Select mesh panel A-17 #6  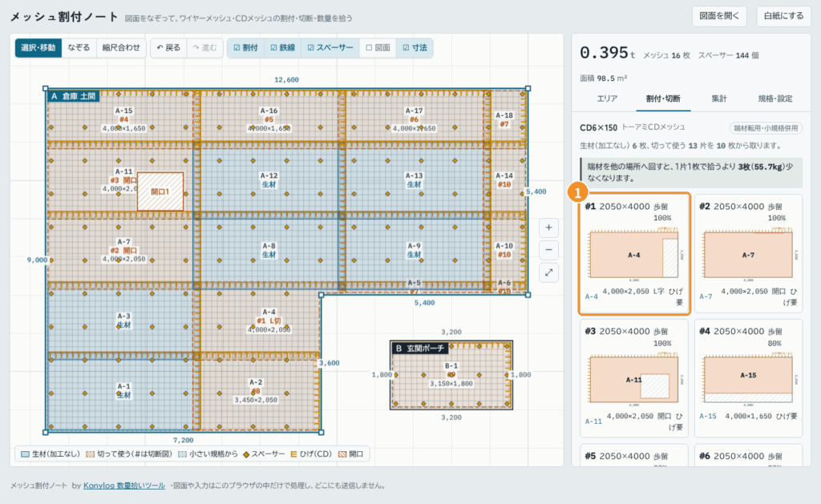click(x=415, y=119)
